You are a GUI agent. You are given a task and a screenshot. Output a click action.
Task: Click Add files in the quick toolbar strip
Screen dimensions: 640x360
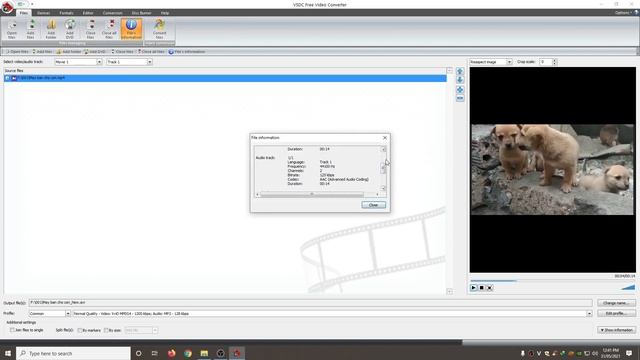(x=42, y=52)
